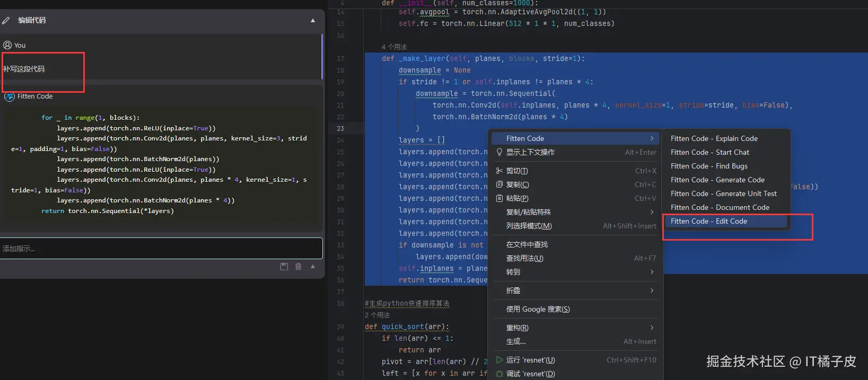Choose 生成... from the context menu
The image size is (868, 380).
575,341
